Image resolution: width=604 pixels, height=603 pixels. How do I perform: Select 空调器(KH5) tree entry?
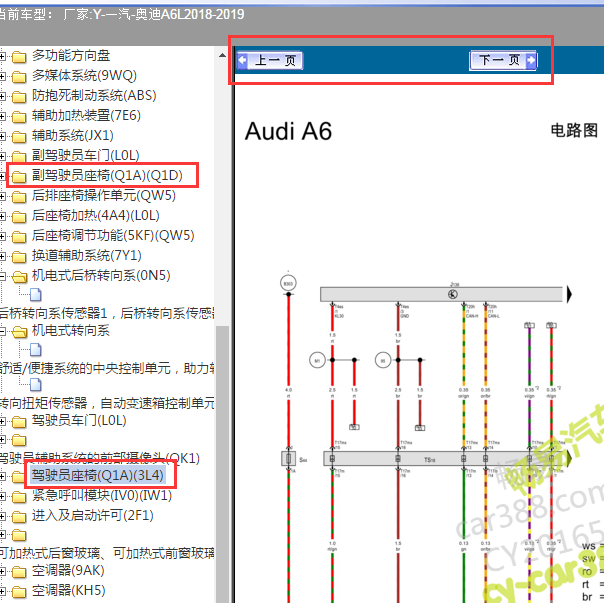(x=69, y=591)
